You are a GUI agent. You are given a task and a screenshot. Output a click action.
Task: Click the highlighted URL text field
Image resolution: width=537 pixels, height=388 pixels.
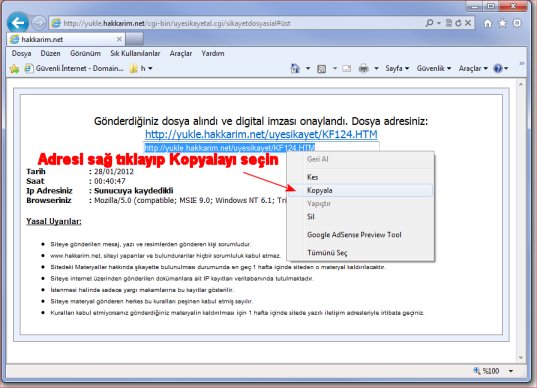click(261, 148)
